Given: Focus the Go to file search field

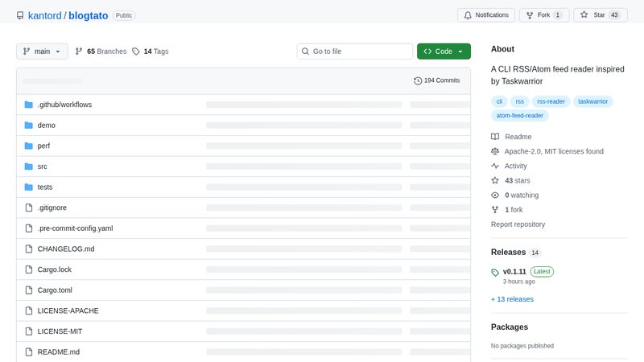Looking at the screenshot, I should [x=355, y=51].
